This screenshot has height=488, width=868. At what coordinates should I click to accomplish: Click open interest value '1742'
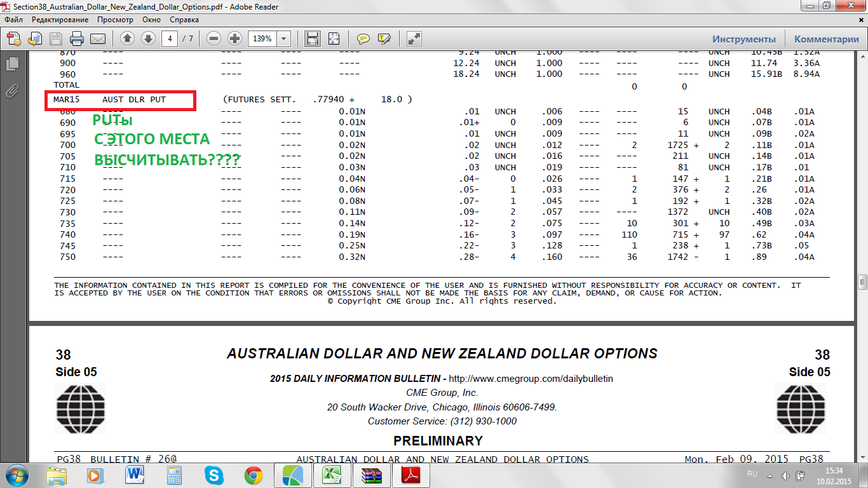[x=678, y=257]
